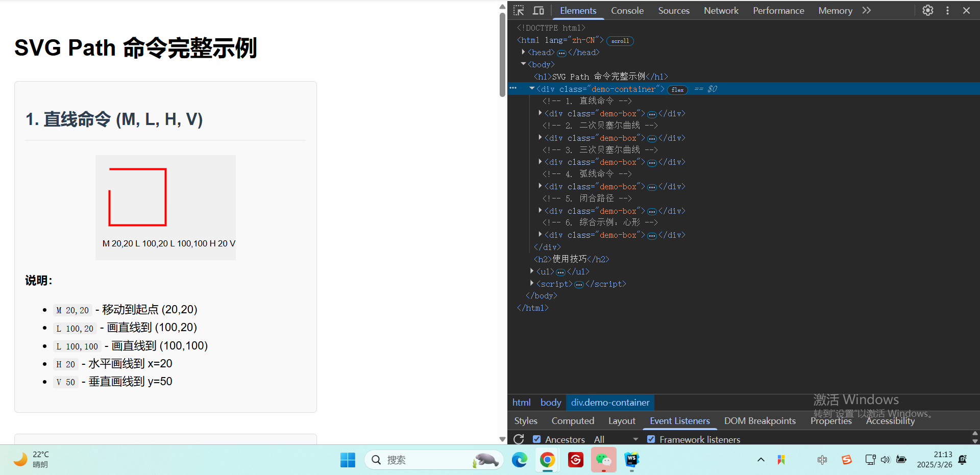
Task: Select div.demo-container in the breadcrumb
Action: (610, 402)
